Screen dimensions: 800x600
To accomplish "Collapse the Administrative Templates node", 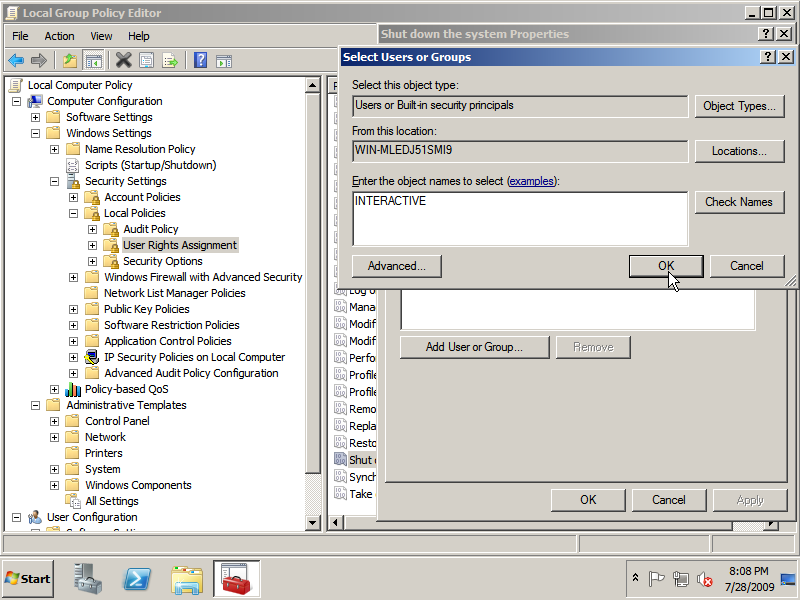I will point(35,406).
